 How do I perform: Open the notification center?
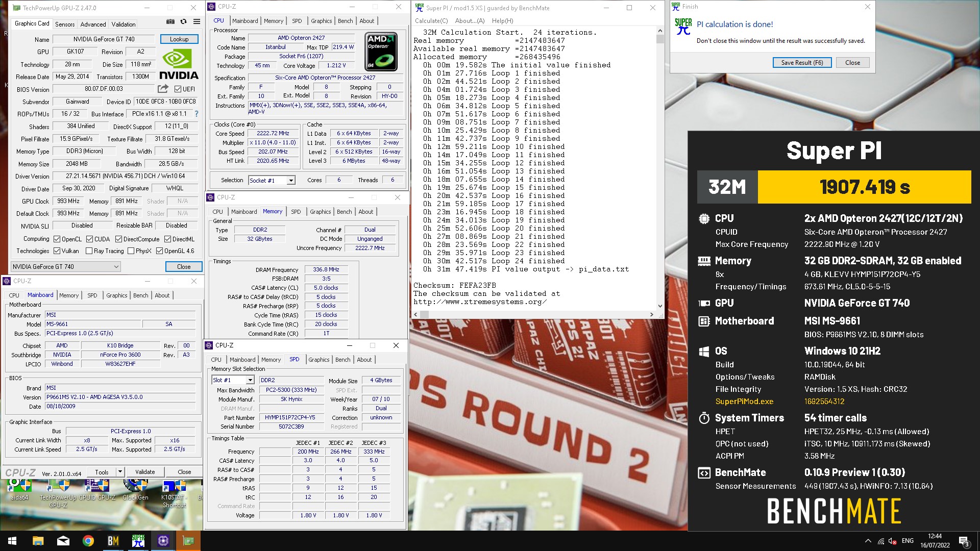pyautogui.click(x=964, y=541)
